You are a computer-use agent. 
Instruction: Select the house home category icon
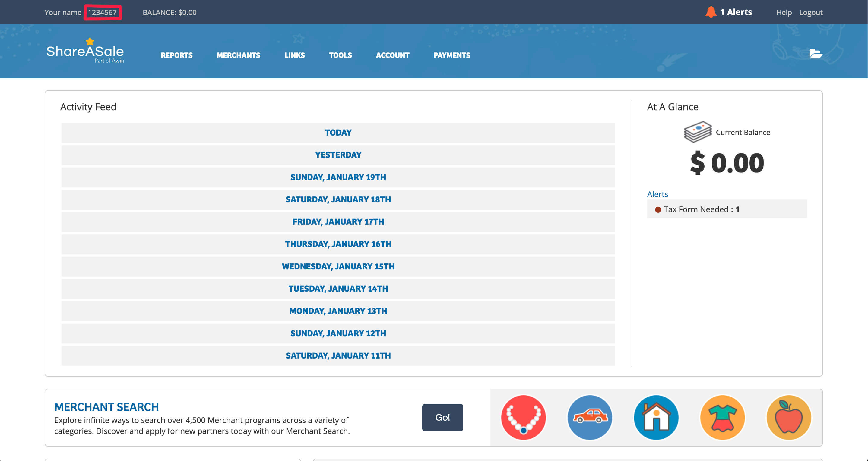[x=656, y=418]
